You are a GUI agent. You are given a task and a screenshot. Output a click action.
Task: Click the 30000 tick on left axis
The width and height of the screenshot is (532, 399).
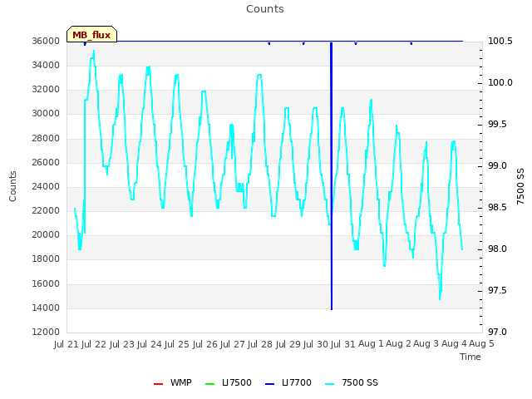click(x=46, y=114)
